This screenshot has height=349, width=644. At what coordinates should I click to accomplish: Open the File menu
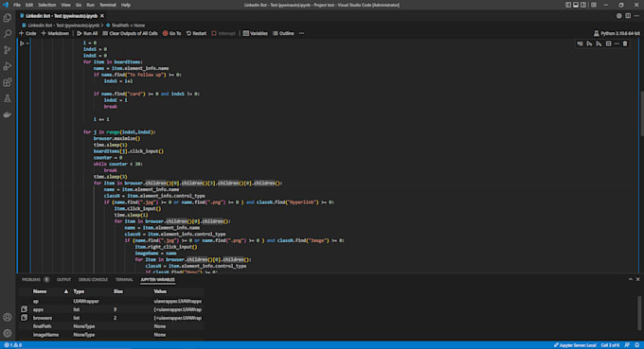coord(17,5)
